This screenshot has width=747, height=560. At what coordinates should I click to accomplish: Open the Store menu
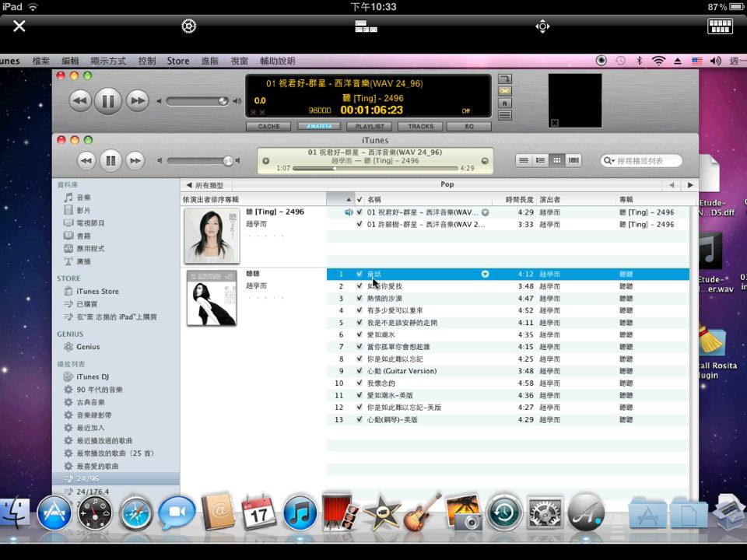tap(178, 61)
